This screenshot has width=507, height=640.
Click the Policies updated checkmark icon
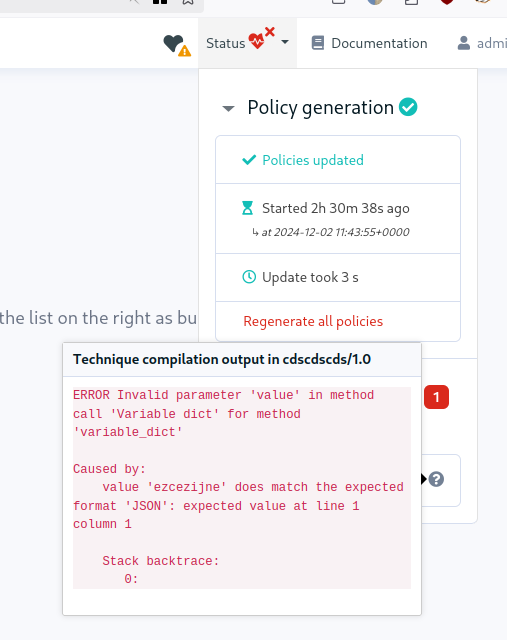249,160
